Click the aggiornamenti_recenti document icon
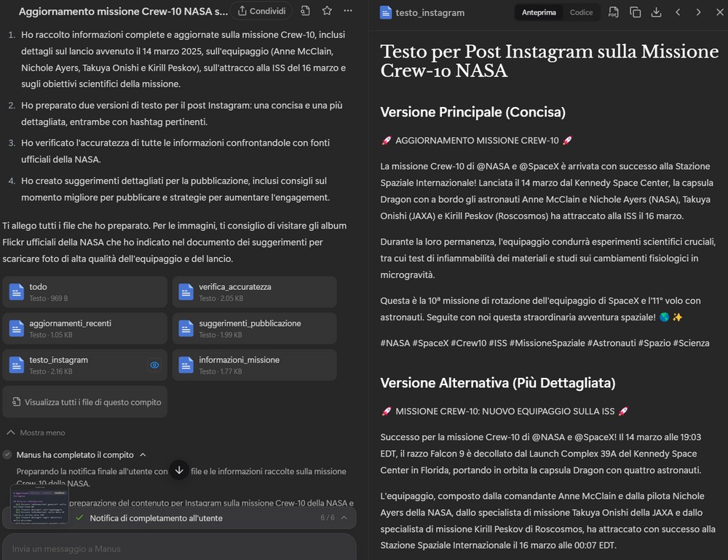 point(17,328)
